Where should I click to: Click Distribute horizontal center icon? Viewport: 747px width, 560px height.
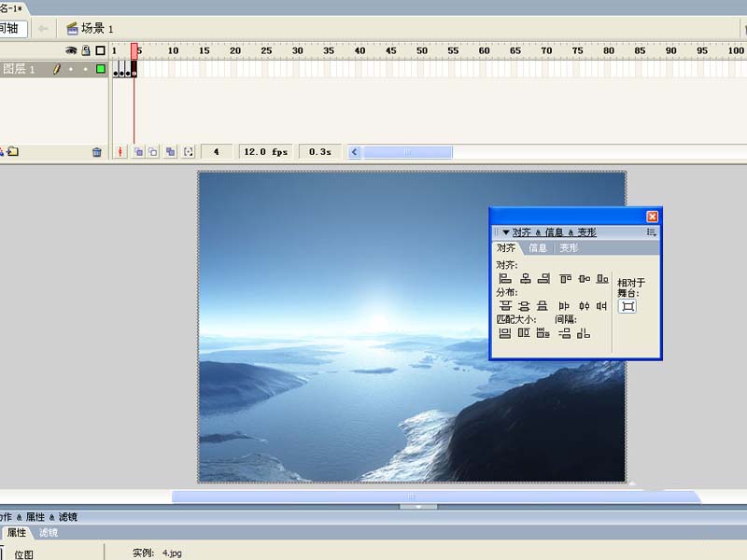(585, 306)
